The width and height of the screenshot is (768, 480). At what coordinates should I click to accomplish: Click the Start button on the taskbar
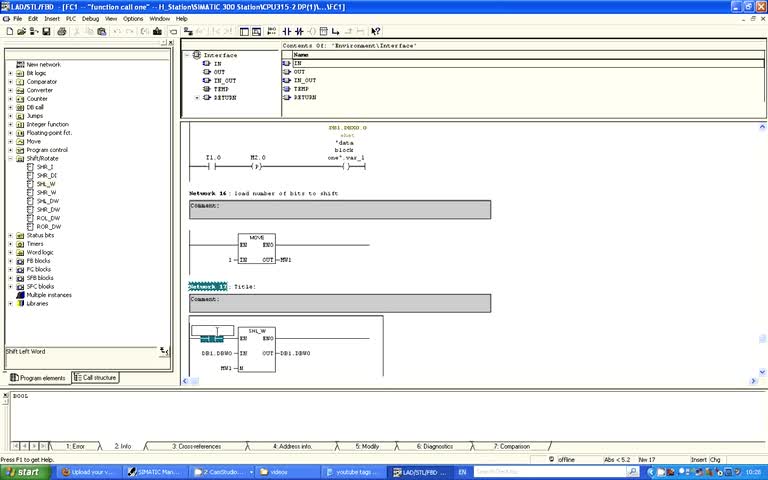click(25, 472)
